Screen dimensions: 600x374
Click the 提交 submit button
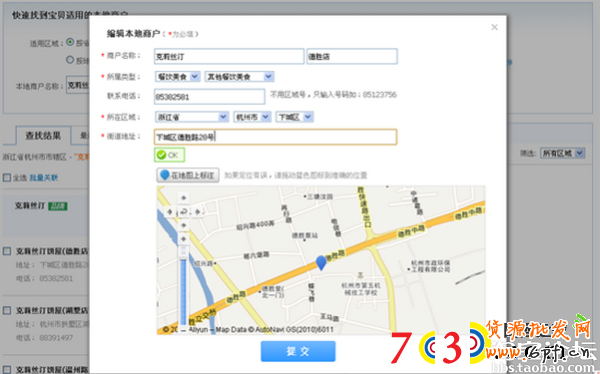298,351
